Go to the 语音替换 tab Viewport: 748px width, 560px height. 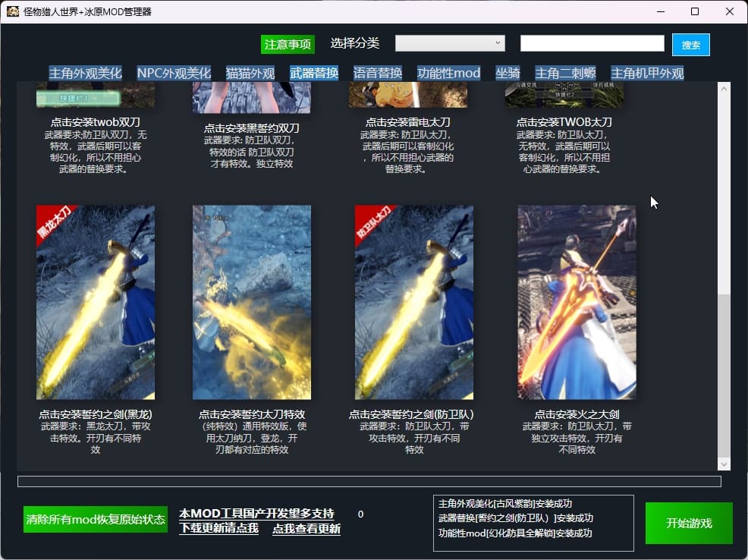tap(378, 74)
